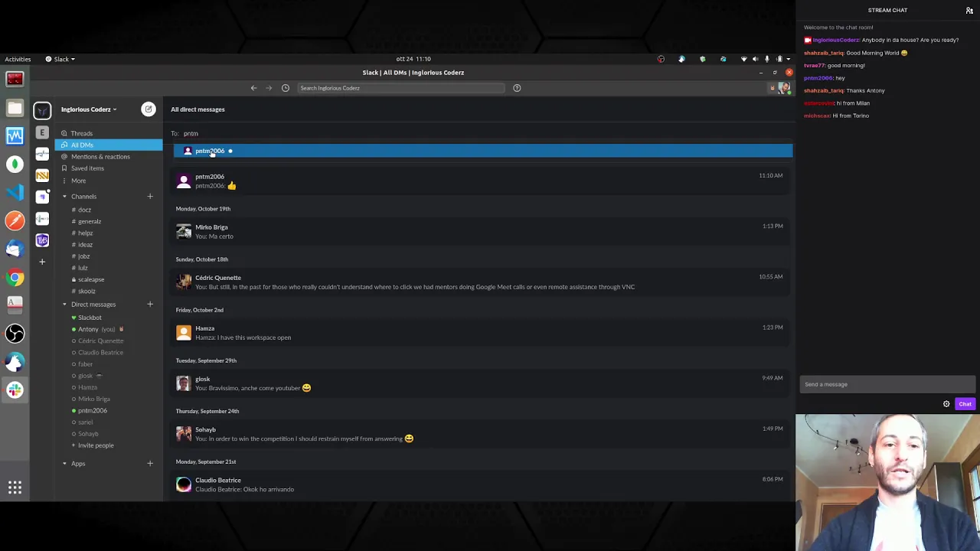Collapse the Direct messages section
Viewport: 980px width, 551px height.
pyautogui.click(x=64, y=305)
